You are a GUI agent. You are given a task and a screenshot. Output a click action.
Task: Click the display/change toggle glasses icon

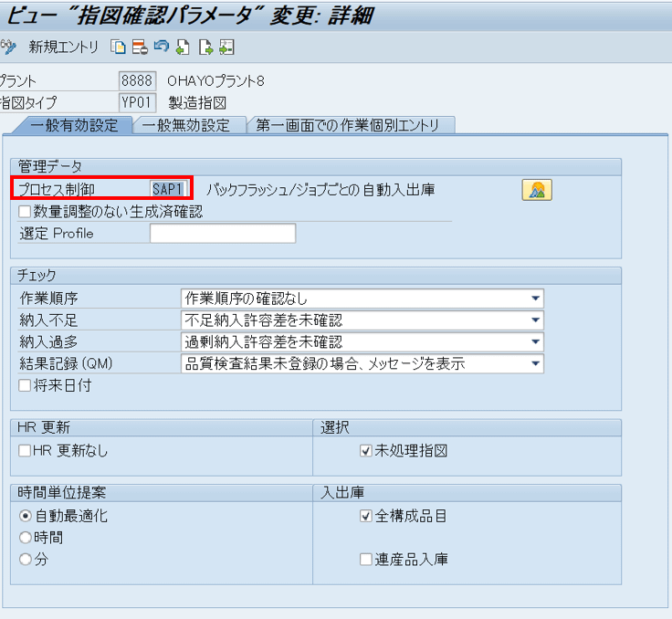[x=9, y=46]
